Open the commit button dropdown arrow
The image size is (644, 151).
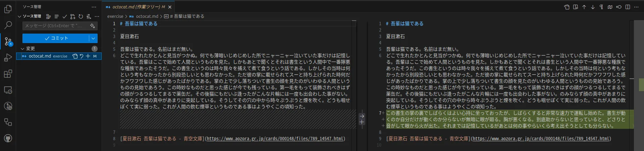(93, 38)
